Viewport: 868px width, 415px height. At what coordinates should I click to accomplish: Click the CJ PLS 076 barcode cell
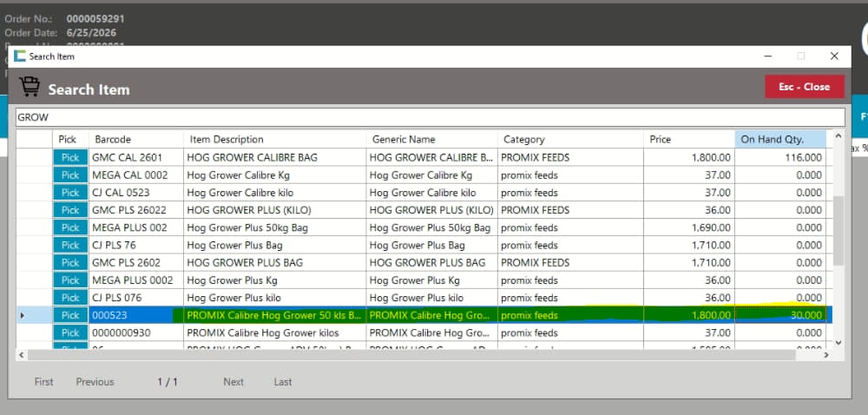point(136,298)
